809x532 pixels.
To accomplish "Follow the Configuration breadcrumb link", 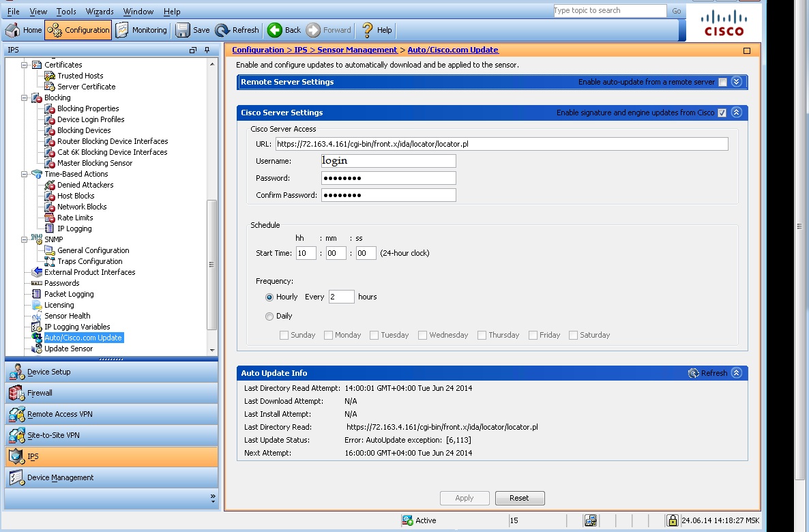I will coord(258,50).
